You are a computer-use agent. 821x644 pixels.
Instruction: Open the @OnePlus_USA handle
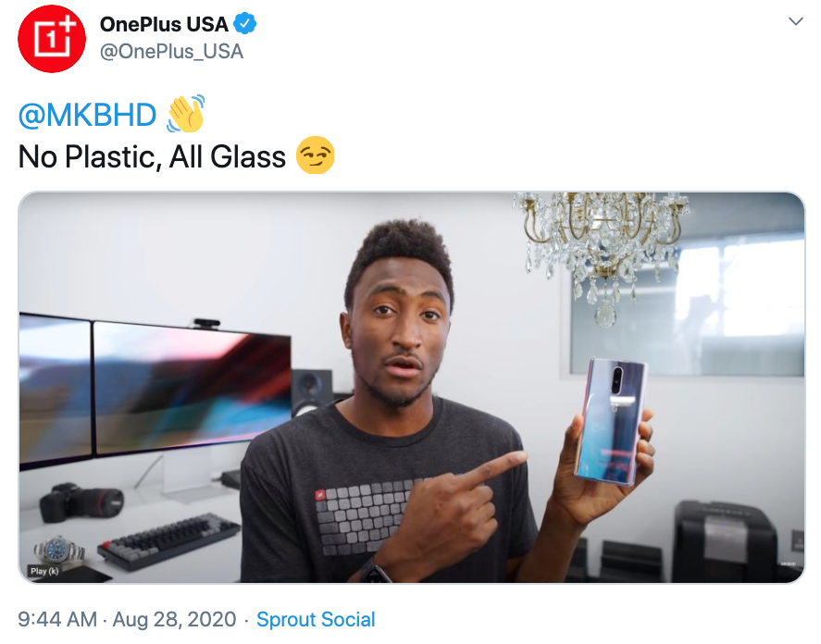[x=171, y=51]
